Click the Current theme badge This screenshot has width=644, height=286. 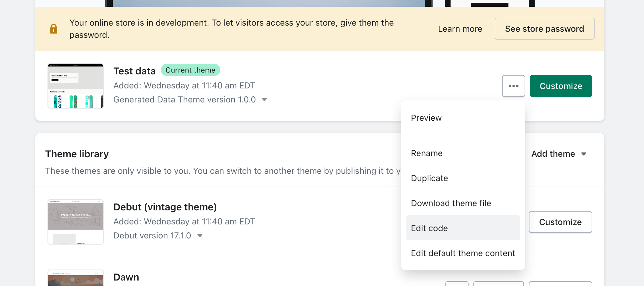coord(190,70)
